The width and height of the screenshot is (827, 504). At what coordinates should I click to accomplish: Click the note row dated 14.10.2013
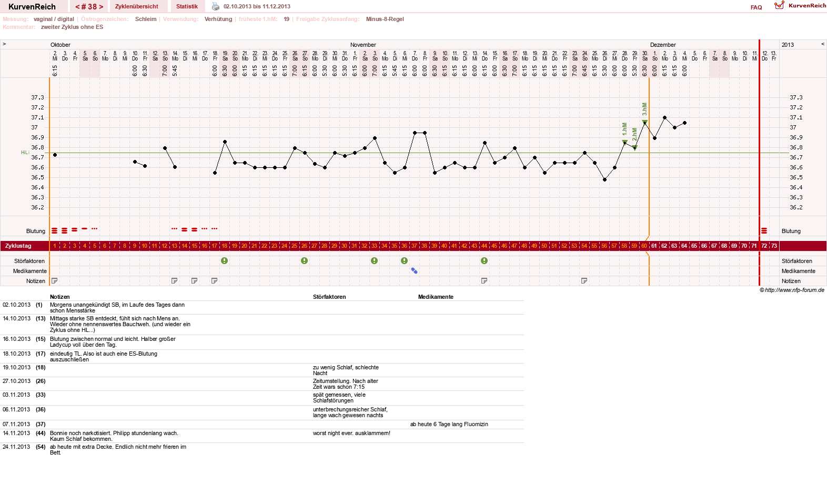coord(262,325)
